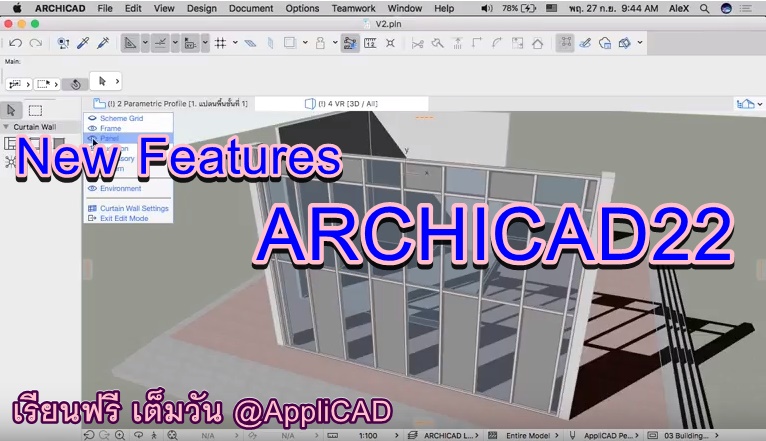
Task: Click the Adjust axe tool icon
Action: coord(437,43)
